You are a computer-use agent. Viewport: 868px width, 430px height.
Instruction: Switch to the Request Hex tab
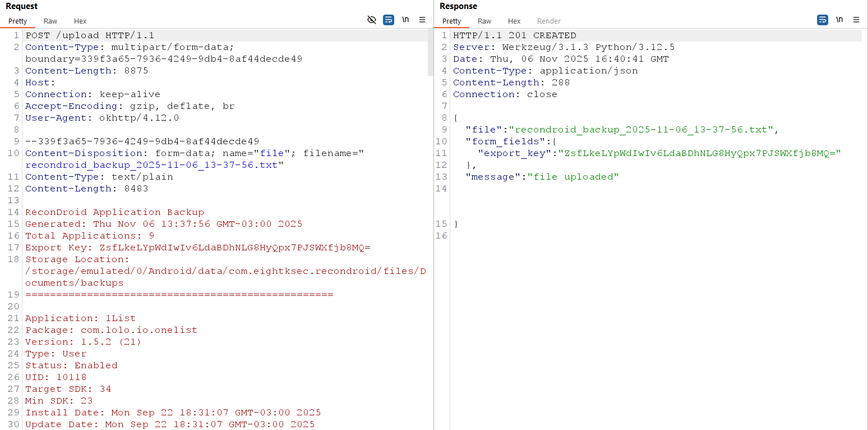coord(80,21)
